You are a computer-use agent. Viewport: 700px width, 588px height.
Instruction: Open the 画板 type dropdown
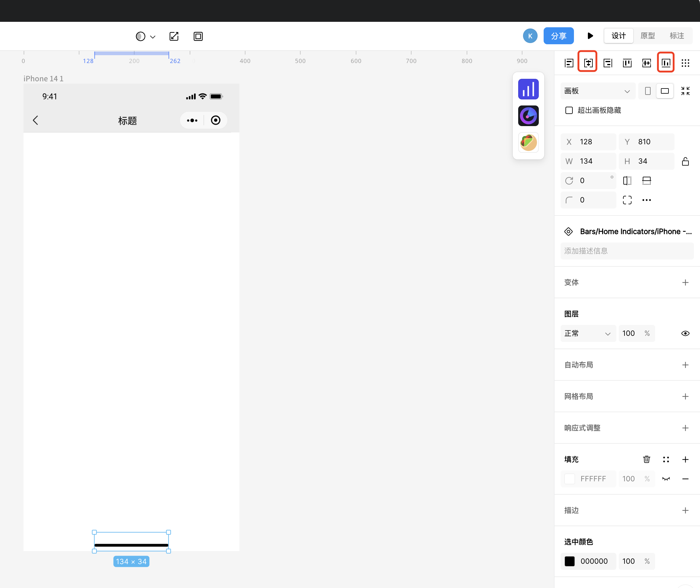click(x=598, y=91)
